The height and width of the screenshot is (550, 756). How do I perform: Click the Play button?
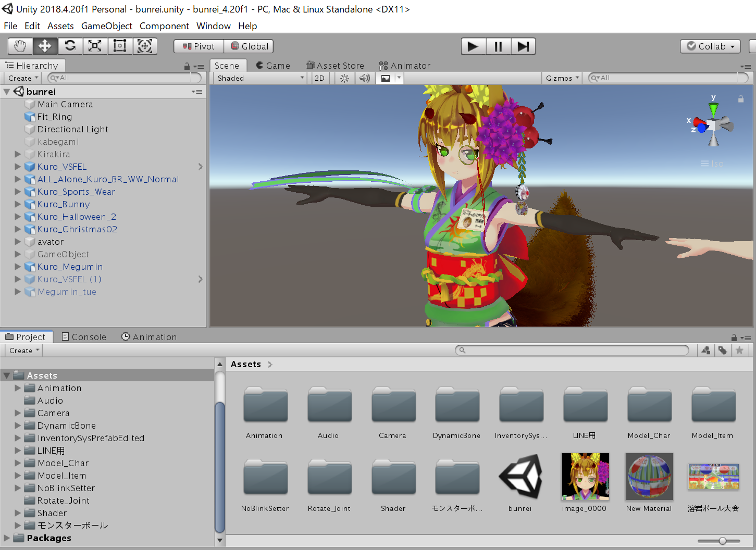click(473, 46)
